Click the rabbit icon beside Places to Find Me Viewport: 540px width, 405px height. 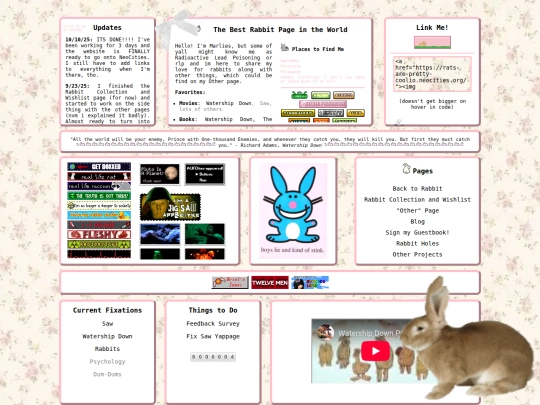(284, 48)
